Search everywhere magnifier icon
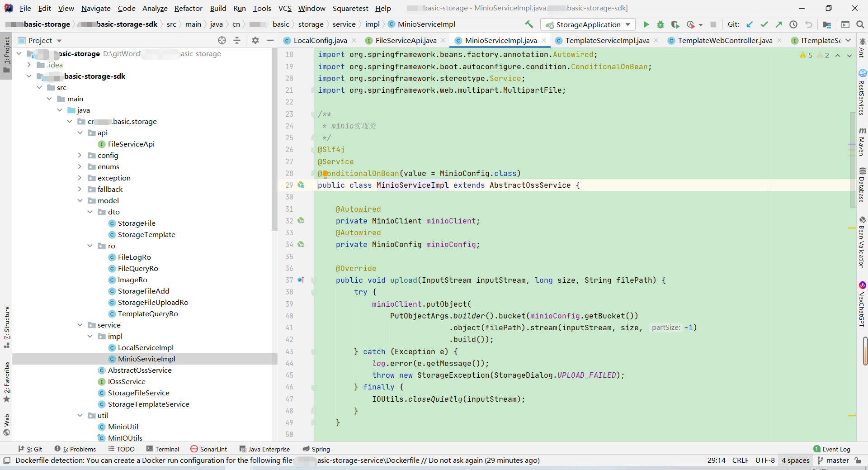 click(860, 24)
